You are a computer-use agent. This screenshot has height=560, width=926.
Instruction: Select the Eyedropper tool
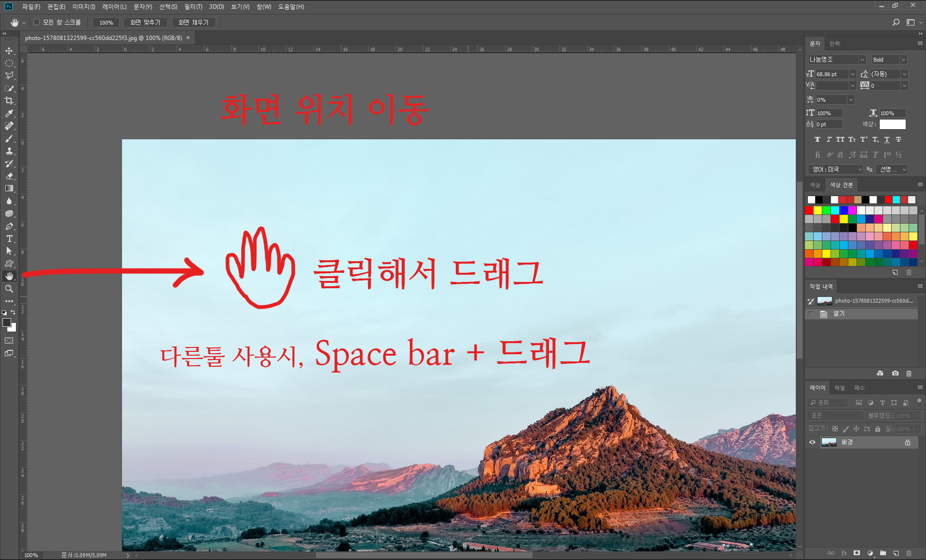pyautogui.click(x=9, y=113)
